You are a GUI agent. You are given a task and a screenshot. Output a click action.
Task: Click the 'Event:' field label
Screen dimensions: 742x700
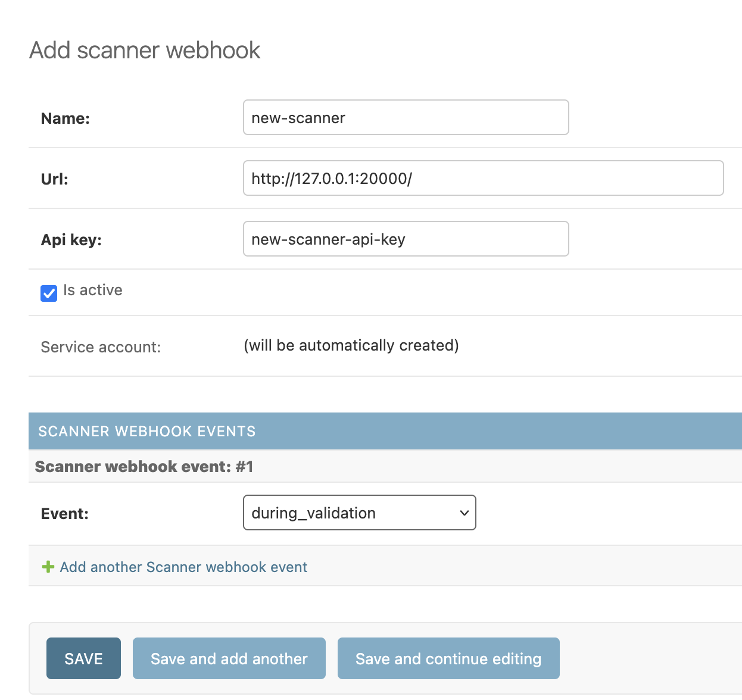click(65, 514)
